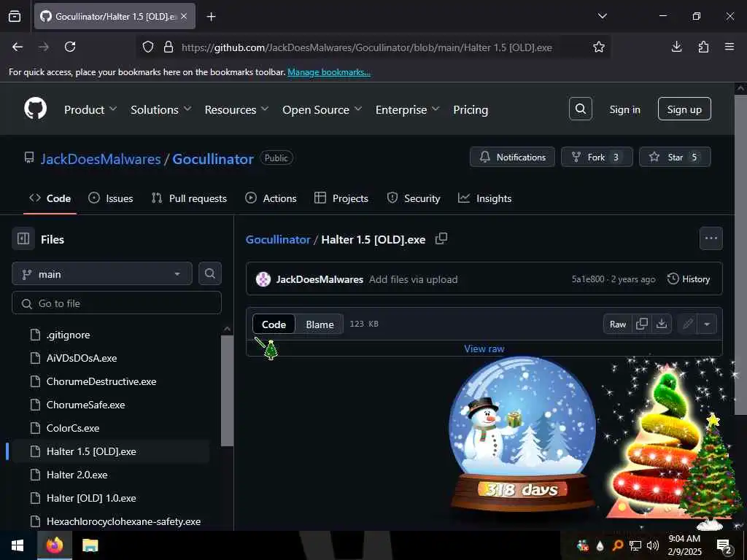Star the repository

(675, 157)
